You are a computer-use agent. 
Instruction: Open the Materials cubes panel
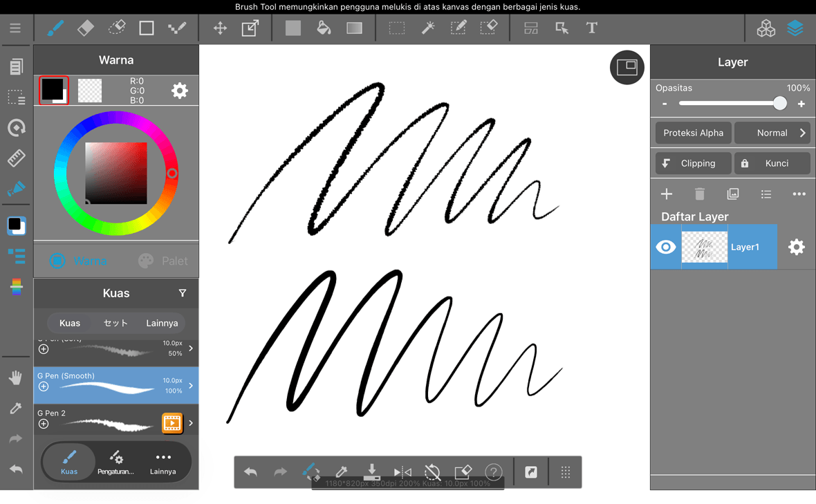[766, 28]
